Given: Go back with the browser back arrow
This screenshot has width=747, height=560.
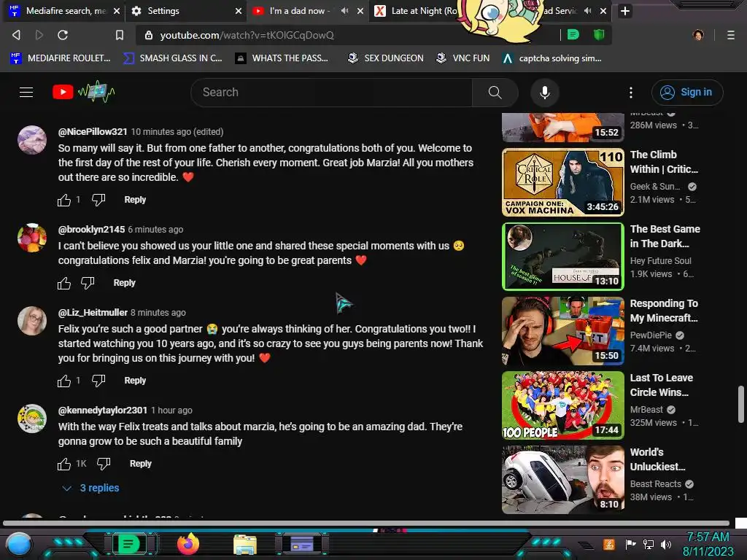Looking at the screenshot, I should [16, 35].
